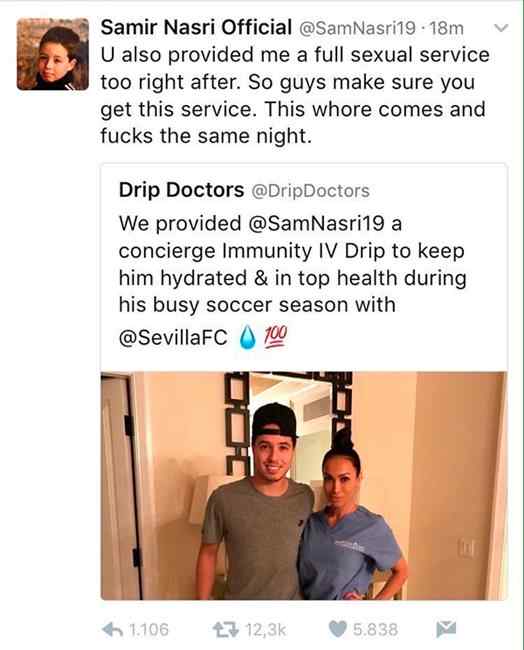Click the 18m timestamp
The image size is (524, 650).
coord(446,28)
